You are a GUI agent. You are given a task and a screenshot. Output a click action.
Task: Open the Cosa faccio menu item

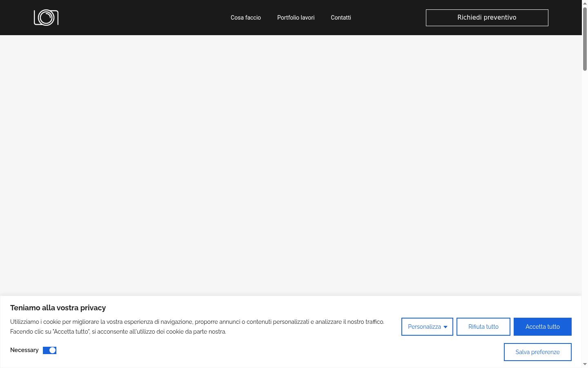[x=246, y=18]
